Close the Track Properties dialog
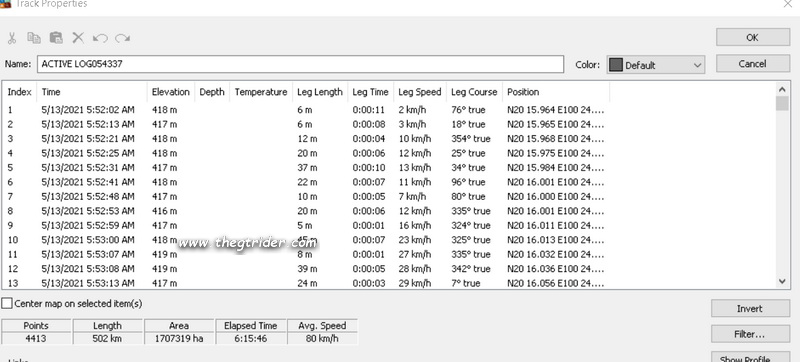The height and width of the screenshot is (362, 800). tap(788, 4)
